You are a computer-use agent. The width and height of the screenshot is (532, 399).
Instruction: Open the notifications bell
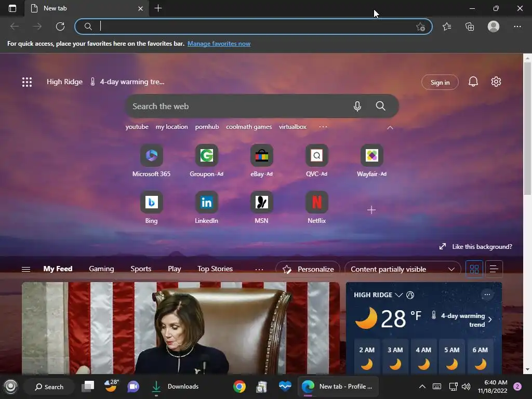tap(473, 82)
